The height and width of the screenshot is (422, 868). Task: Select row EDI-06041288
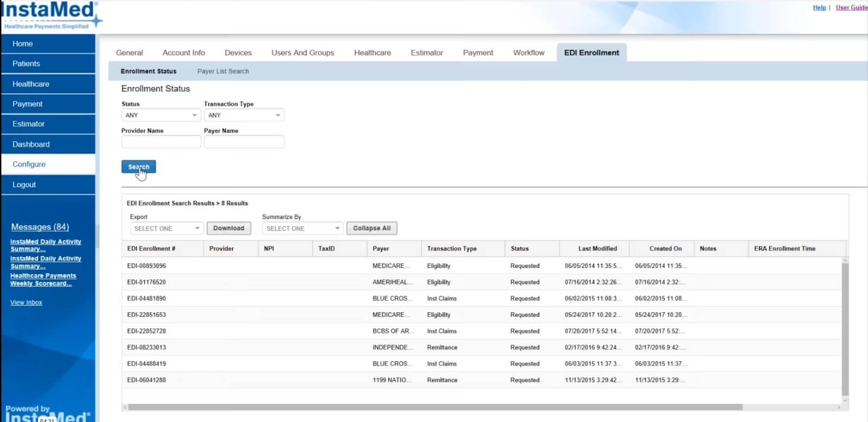tap(481, 380)
